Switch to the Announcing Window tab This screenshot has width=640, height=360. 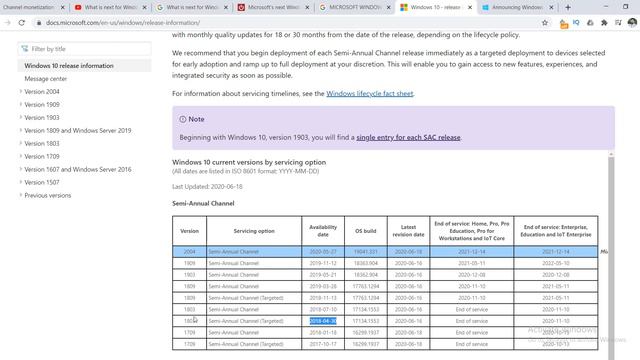click(518, 7)
